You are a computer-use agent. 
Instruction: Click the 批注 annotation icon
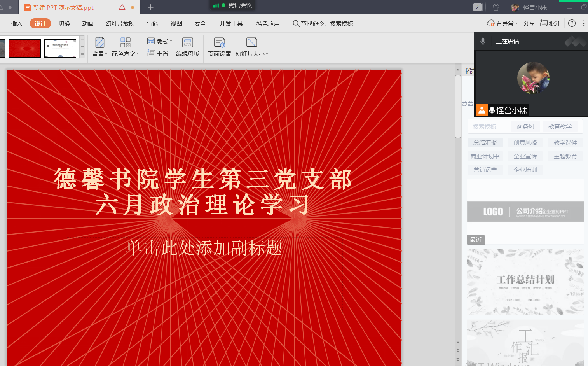[x=544, y=23]
